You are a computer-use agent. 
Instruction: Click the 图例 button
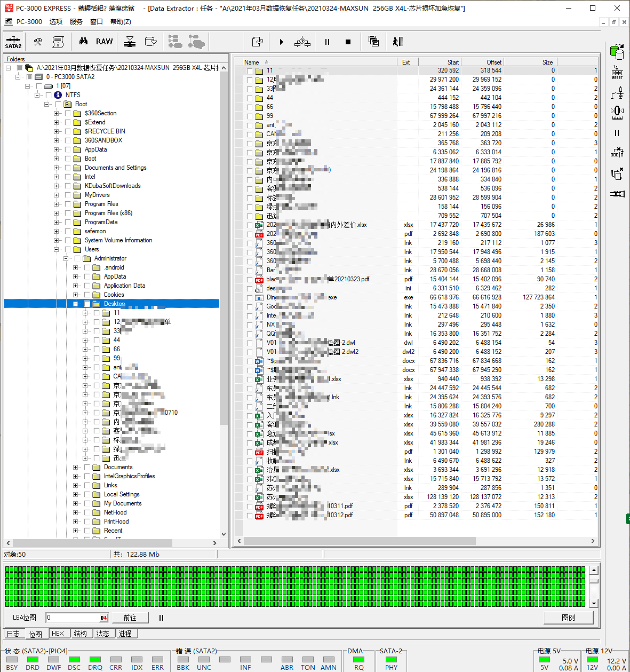pos(568,618)
